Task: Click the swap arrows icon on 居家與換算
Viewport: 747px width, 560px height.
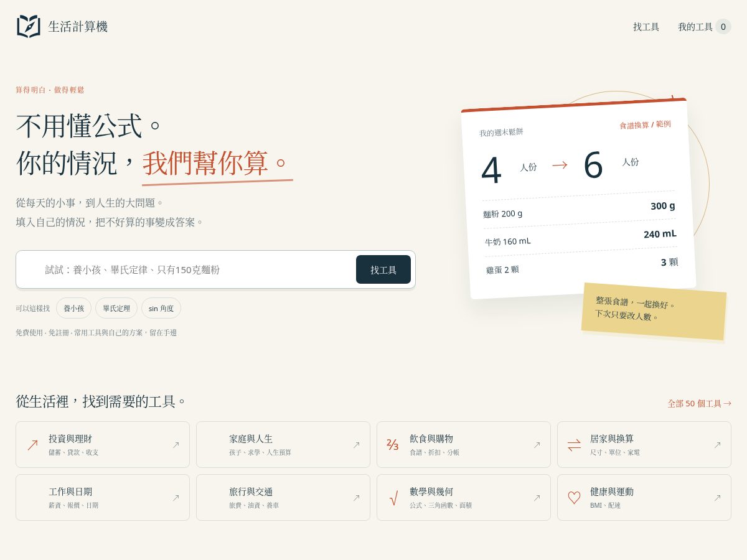Action: click(574, 445)
